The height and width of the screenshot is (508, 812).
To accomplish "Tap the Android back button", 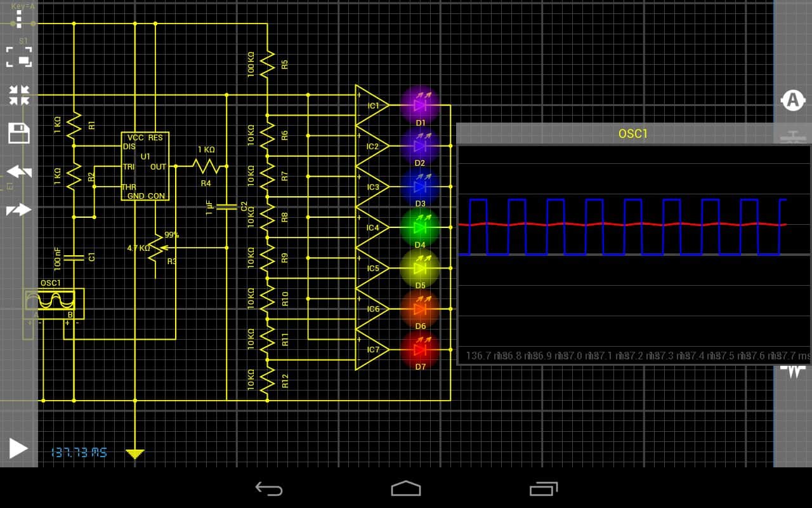I will point(268,488).
